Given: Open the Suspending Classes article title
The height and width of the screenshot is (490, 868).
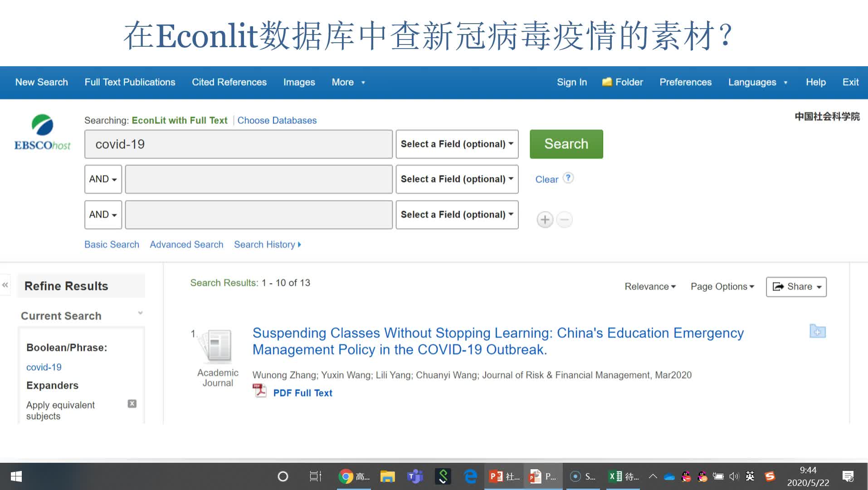Looking at the screenshot, I should pyautogui.click(x=498, y=341).
